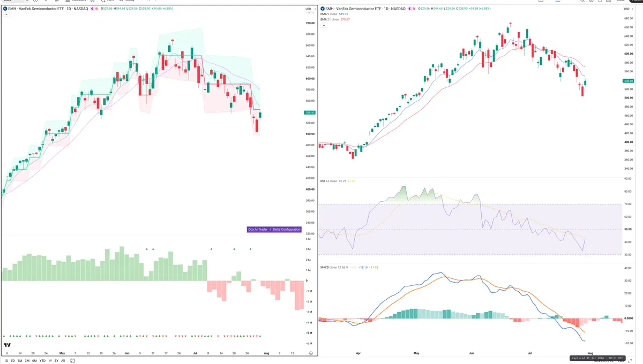
Task: Click Replay button in top toolbar
Action: pos(128,1)
